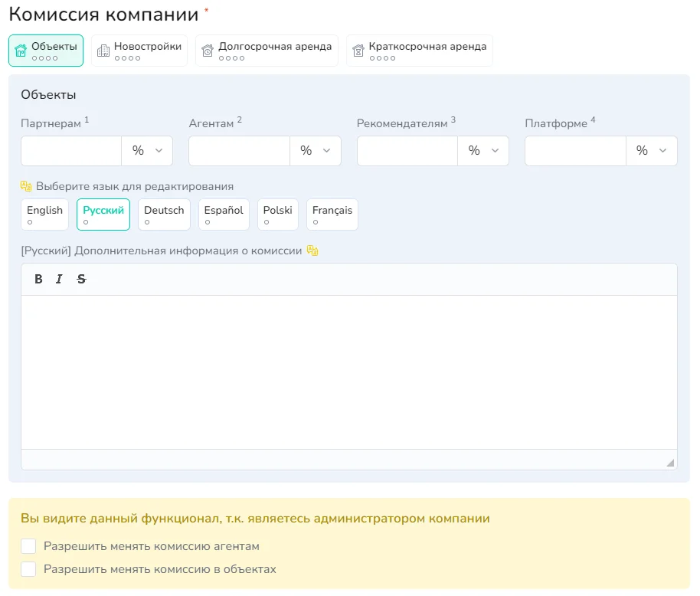Click translate icon next to Выберите язык
The image size is (700, 596).
(x=26, y=186)
